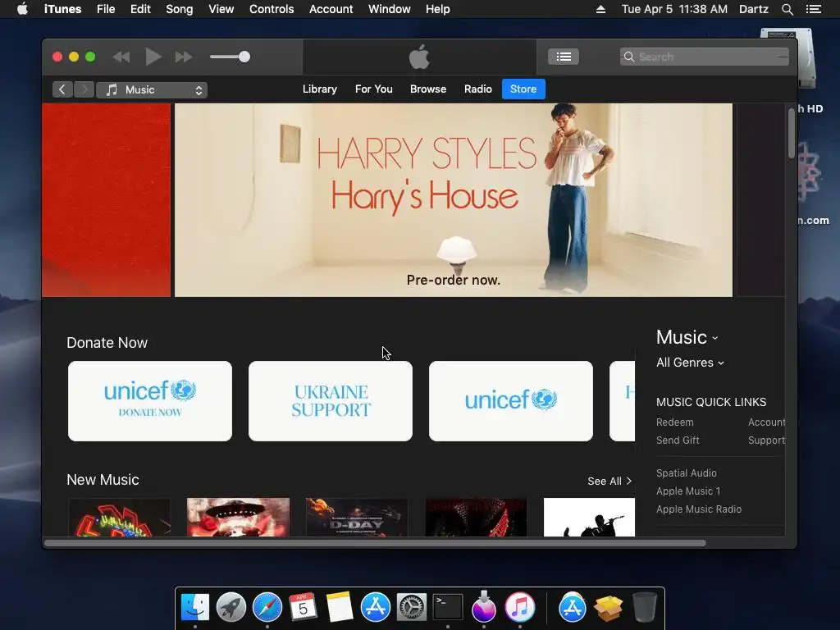Open Safari from the Dock
Screen dimensions: 840x630
(267, 608)
